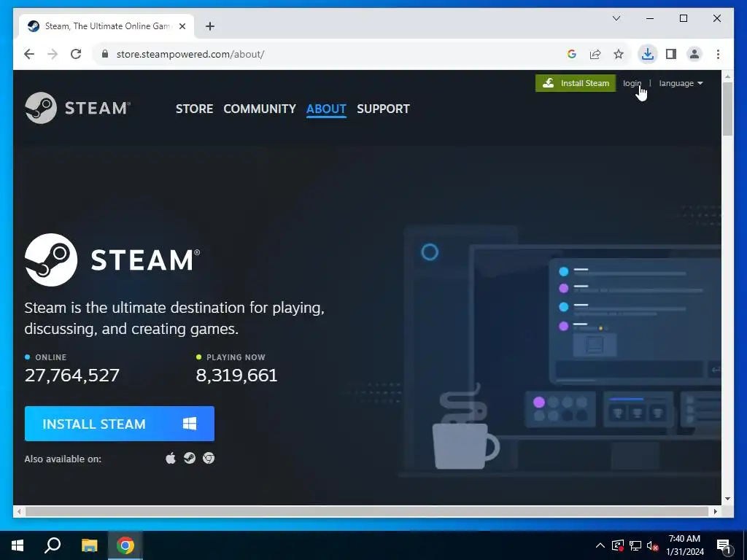Click the online count 27,764,527
Image resolution: width=747 pixels, height=560 pixels.
[x=72, y=376]
